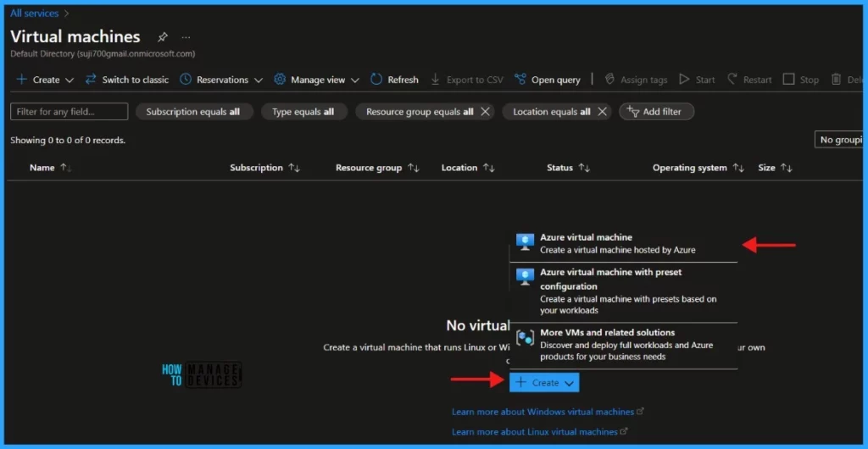Image resolution: width=868 pixels, height=449 pixels.
Task: Click the Refresh circular arrow icon
Action: click(x=376, y=79)
